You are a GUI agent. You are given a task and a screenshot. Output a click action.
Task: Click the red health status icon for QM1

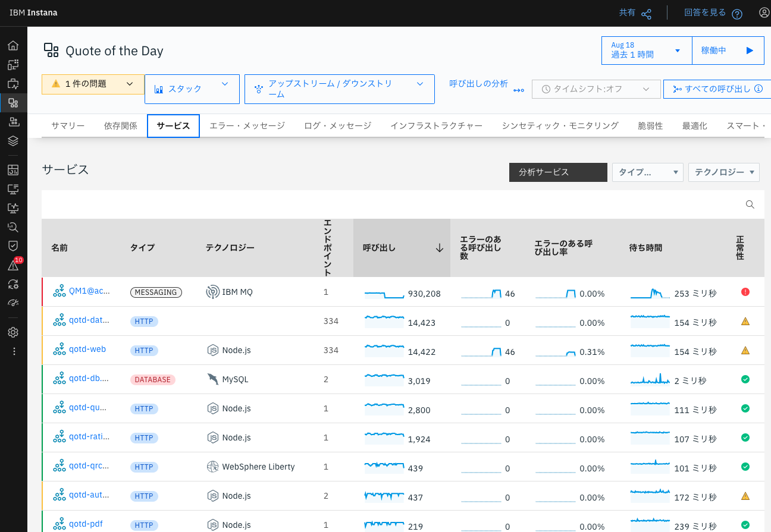745,292
